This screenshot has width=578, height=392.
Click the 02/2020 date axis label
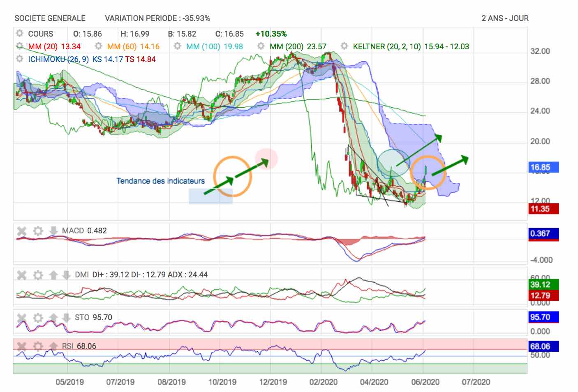point(323,382)
